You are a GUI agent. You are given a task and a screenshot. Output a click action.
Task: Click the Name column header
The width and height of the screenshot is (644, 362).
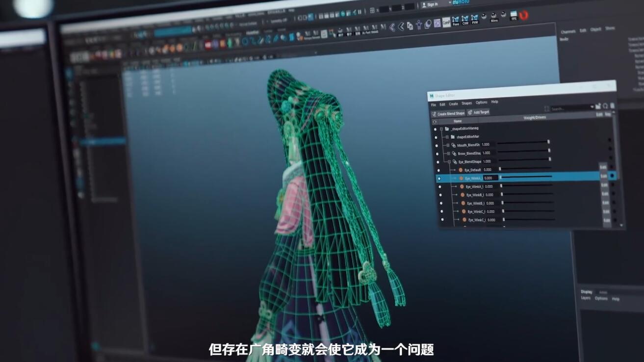(458, 121)
